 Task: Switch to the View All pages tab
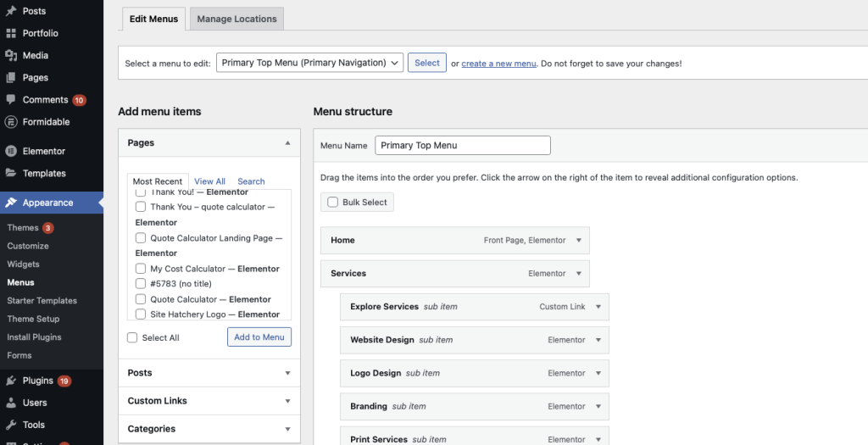[x=210, y=181]
